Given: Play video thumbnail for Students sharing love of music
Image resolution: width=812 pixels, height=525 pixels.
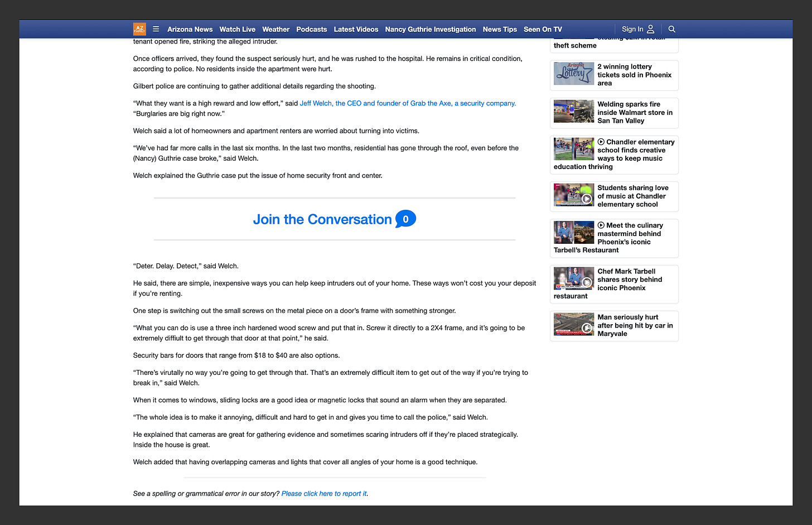Looking at the screenshot, I should (x=574, y=196).
